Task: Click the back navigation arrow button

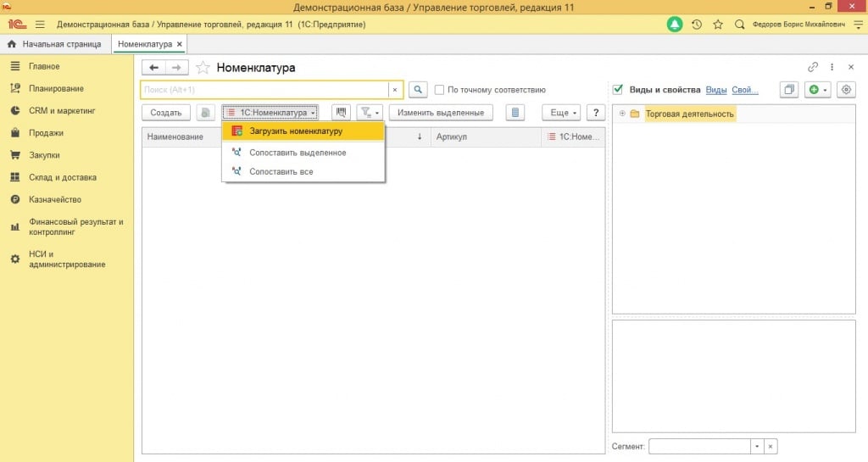Action: tap(153, 68)
